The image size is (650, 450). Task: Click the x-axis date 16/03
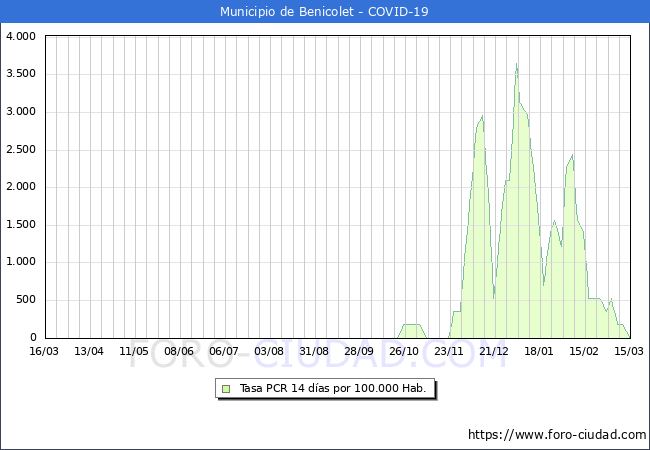coord(44,351)
